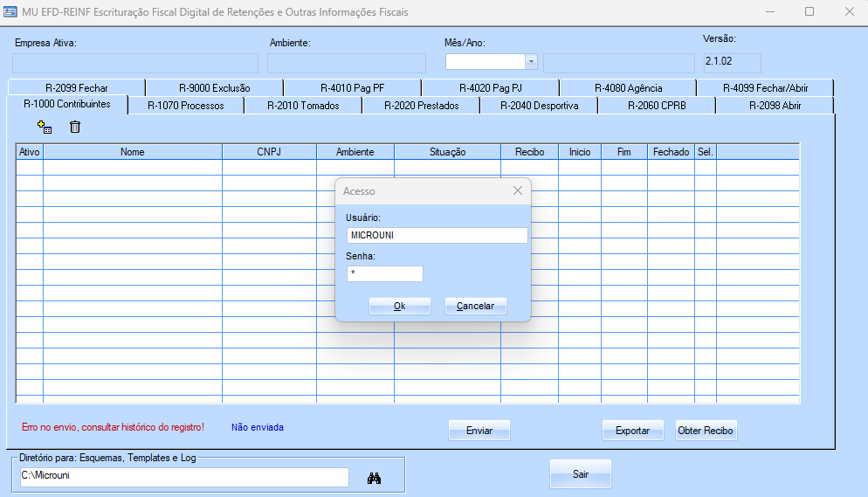Open the R-2040 Desportiva tab
This screenshot has height=497, width=868.
pos(539,106)
